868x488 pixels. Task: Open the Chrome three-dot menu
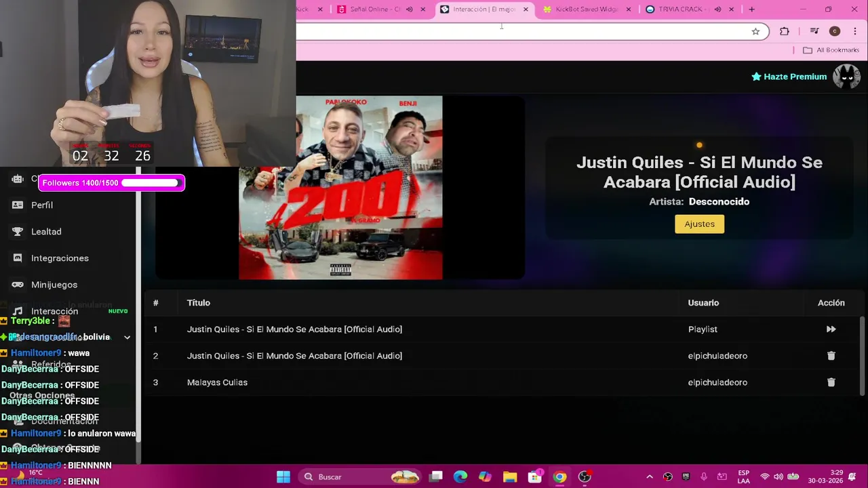(854, 31)
